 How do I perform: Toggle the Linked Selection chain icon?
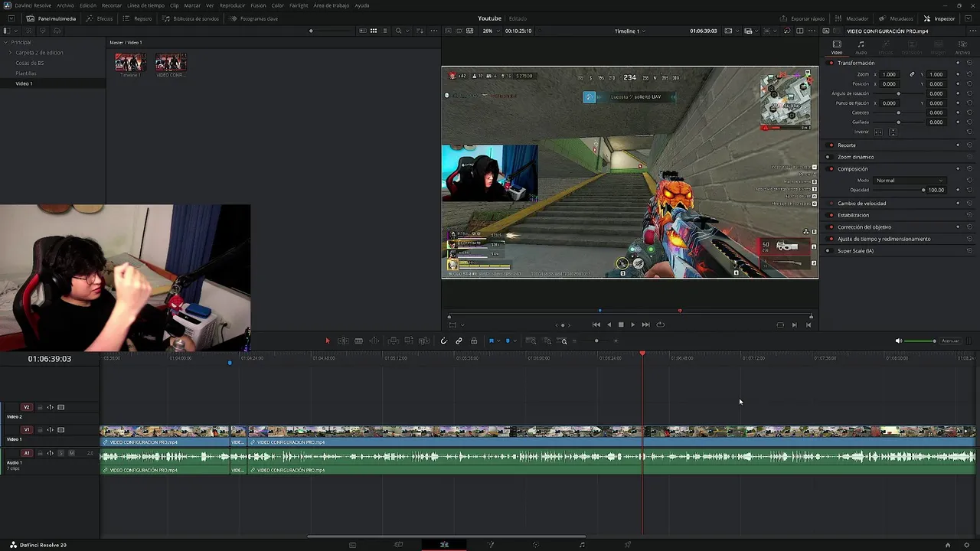(x=459, y=341)
